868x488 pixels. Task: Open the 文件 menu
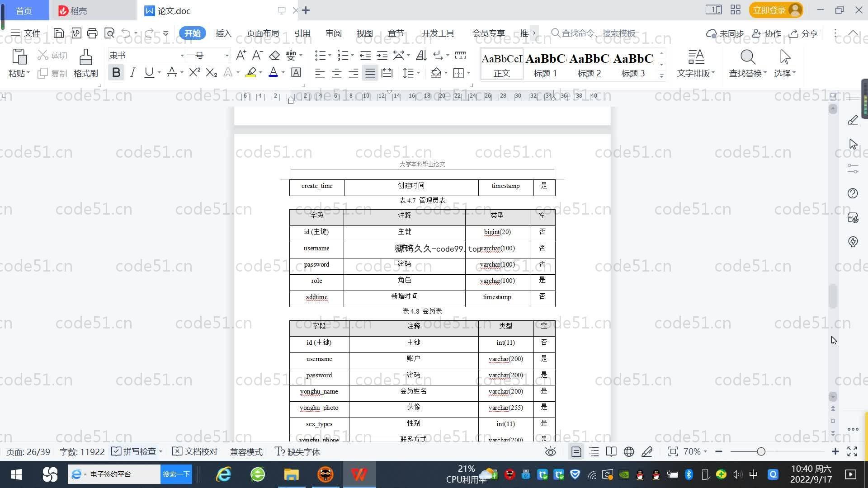[x=26, y=33]
